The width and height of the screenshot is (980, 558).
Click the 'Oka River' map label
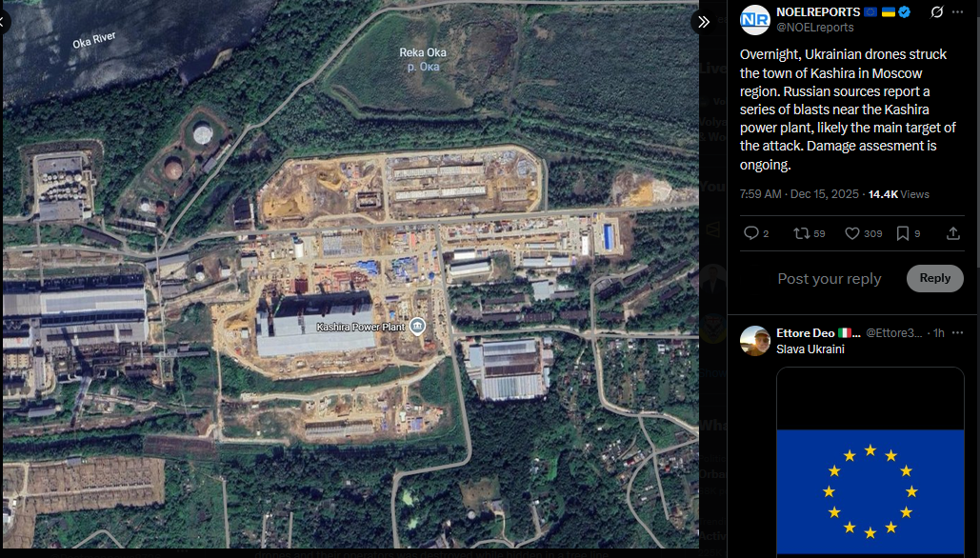pos(94,41)
